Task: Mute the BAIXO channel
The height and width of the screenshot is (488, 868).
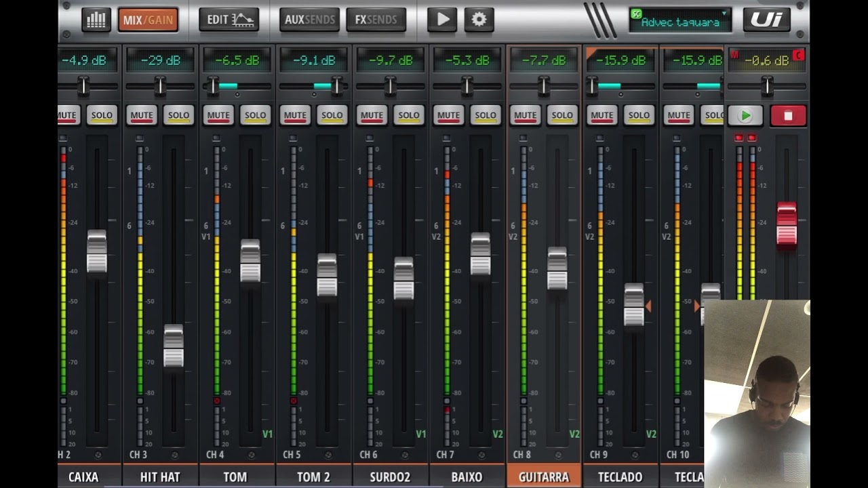Action: [x=448, y=115]
